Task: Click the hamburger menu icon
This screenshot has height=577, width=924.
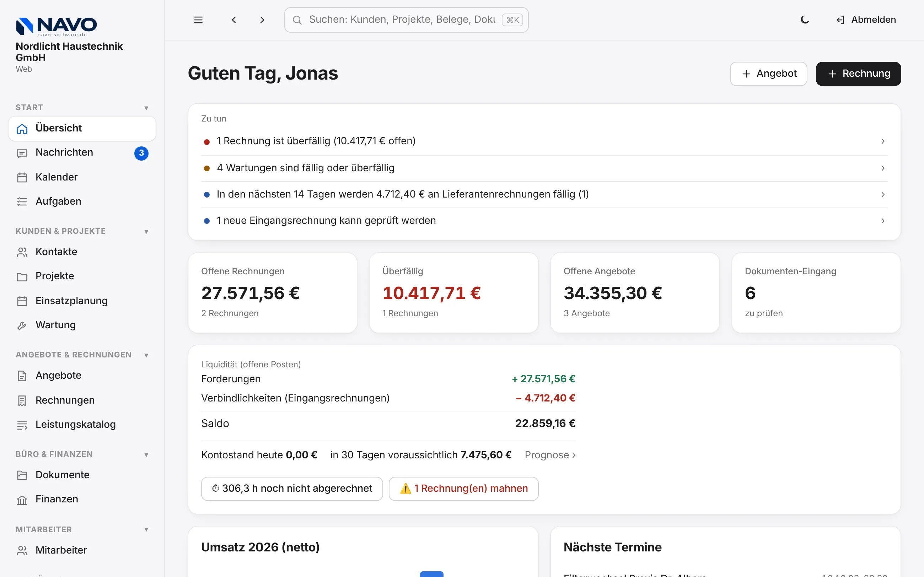Action: [x=198, y=20]
